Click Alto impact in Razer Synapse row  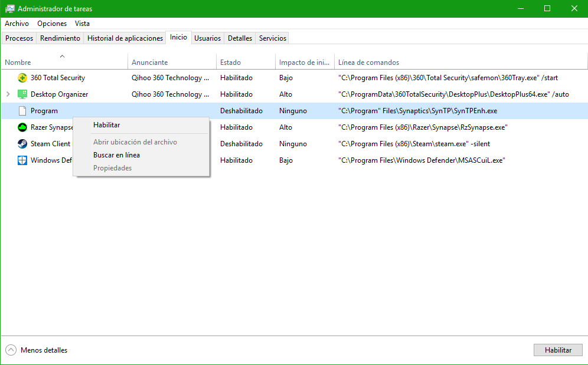coord(286,127)
